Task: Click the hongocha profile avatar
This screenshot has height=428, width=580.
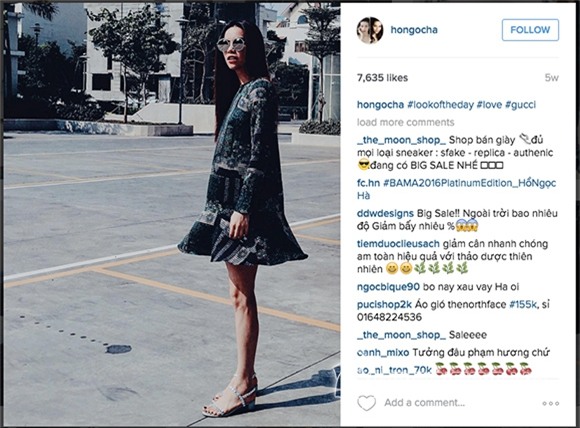Action: click(x=370, y=30)
